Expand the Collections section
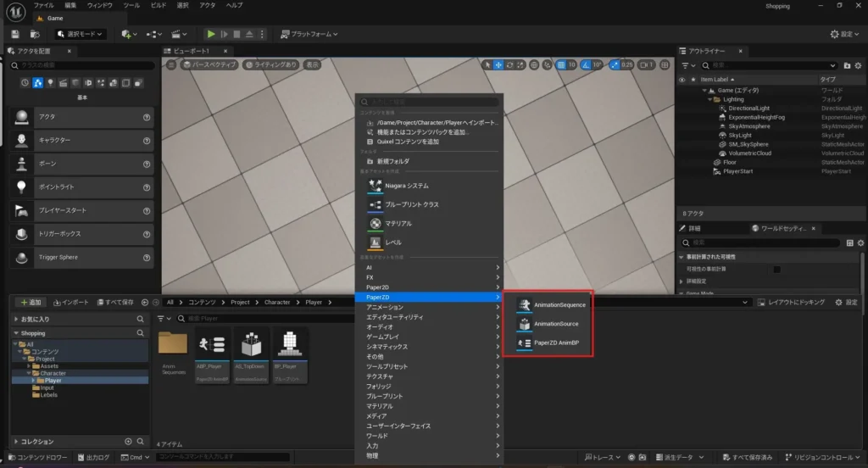 coord(16,442)
